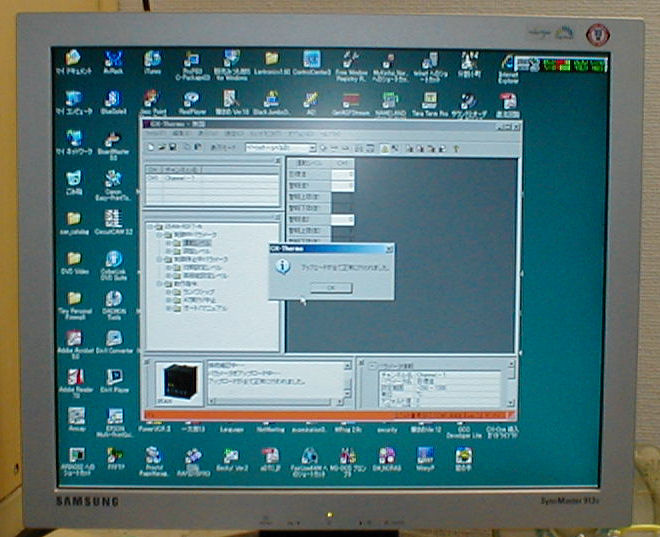Open the BlueSoleil Bluetooth desktop icon
This screenshot has width=660, height=537.
(113, 103)
